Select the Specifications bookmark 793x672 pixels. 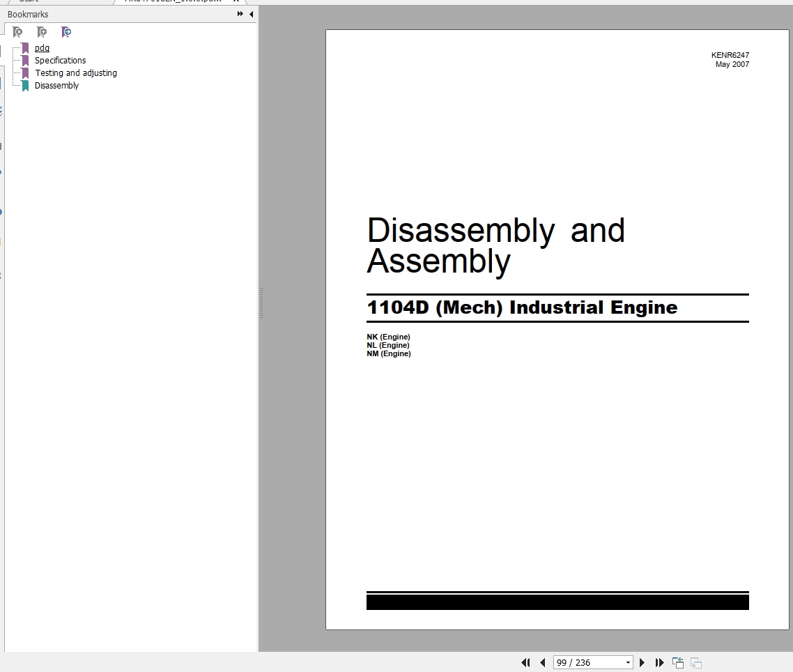(60, 61)
